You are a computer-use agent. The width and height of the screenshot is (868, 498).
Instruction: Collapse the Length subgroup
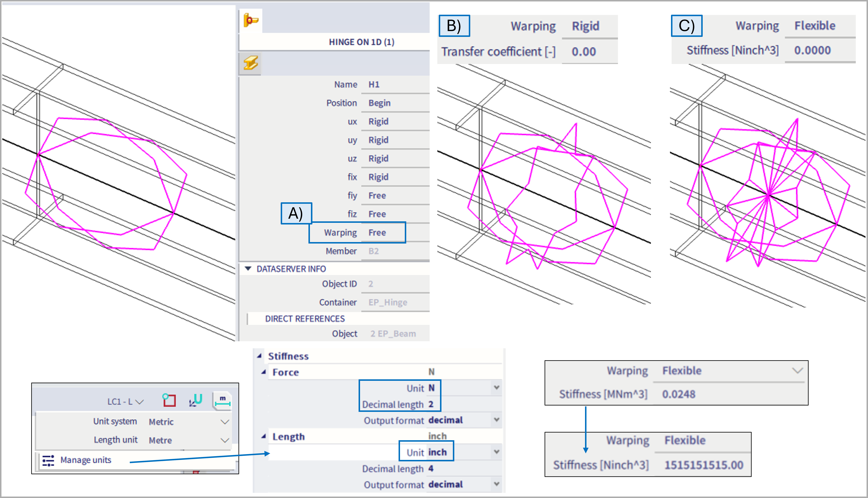[x=264, y=437]
